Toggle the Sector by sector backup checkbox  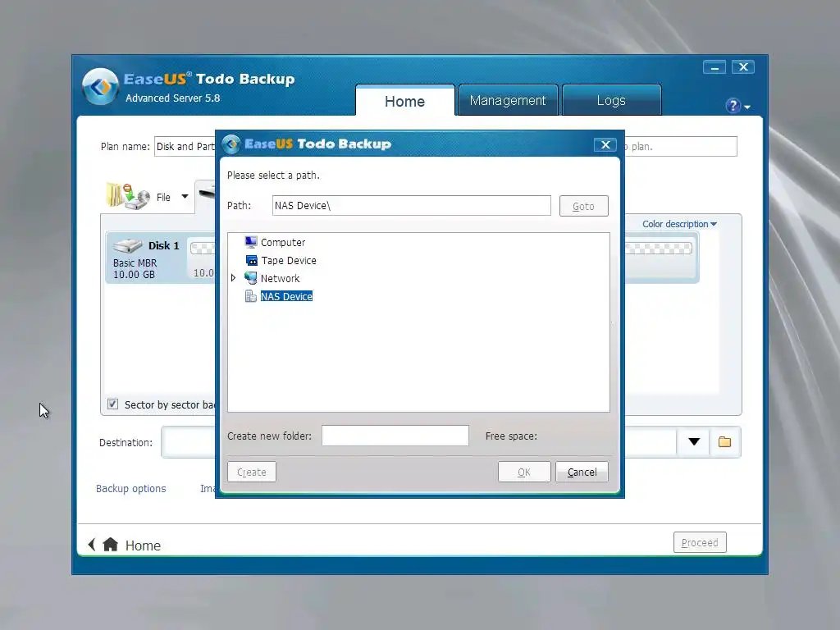pos(112,404)
